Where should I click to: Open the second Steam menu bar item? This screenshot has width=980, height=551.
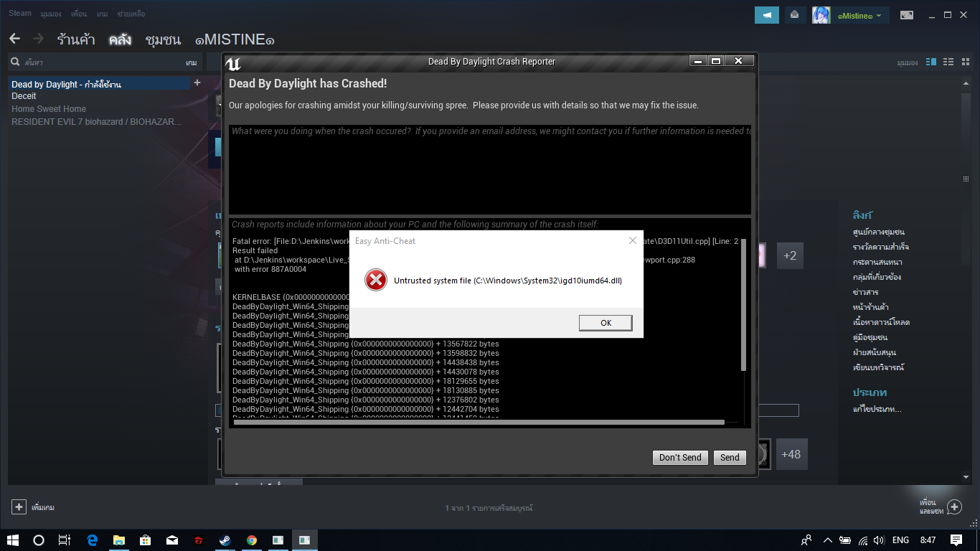point(51,14)
